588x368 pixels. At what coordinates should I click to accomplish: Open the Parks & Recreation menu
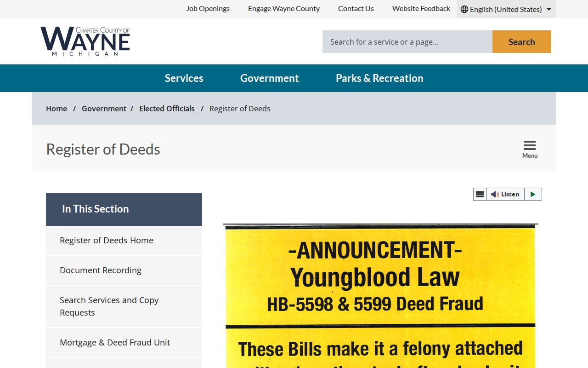(379, 78)
